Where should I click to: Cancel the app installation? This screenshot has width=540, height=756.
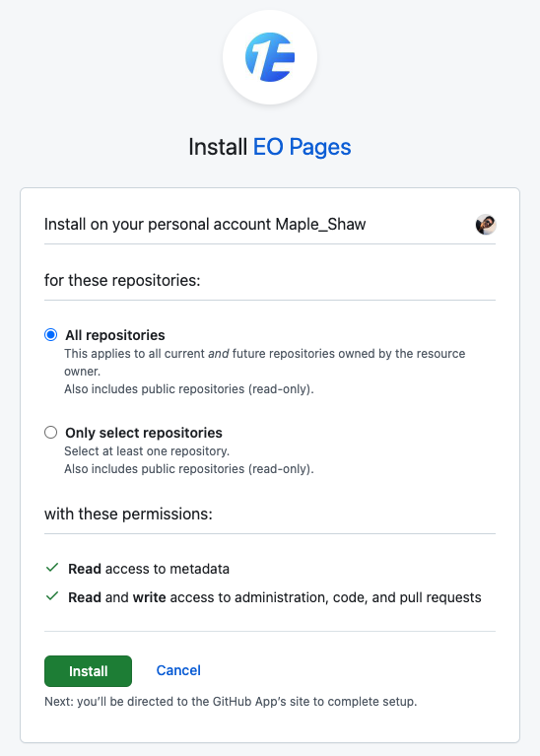(178, 670)
